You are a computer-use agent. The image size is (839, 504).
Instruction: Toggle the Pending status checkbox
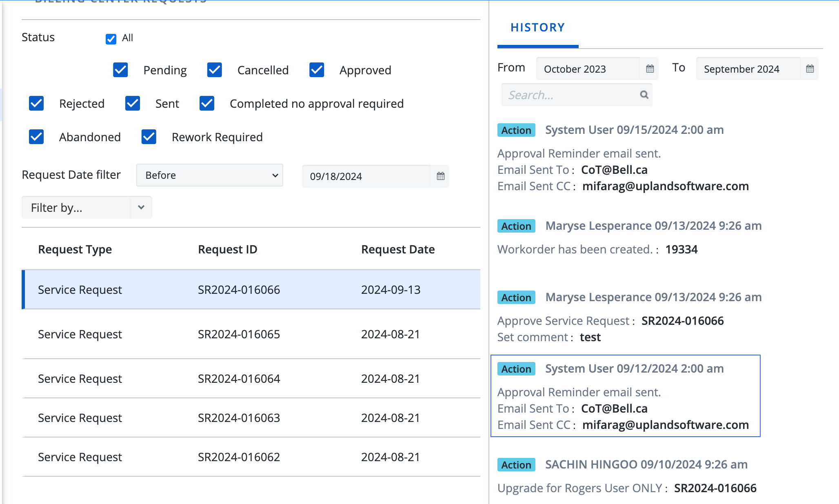pos(120,70)
